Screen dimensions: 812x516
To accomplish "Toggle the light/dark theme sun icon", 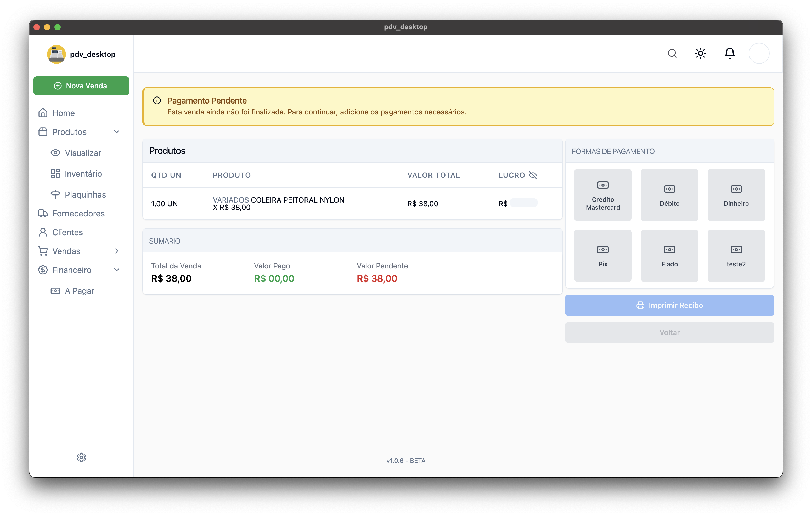I will click(x=700, y=53).
